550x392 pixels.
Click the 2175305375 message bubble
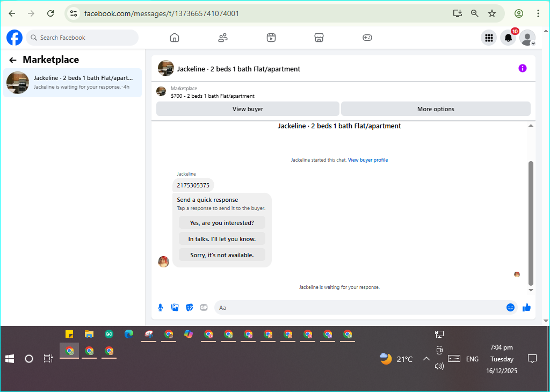193,185
